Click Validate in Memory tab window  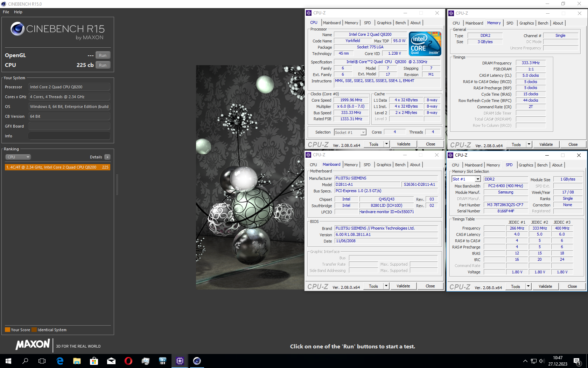[546, 144]
